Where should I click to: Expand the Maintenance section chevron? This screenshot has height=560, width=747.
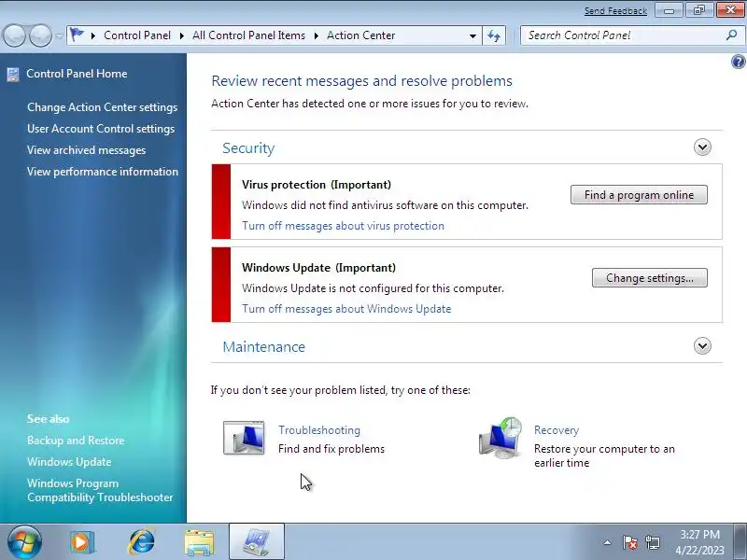[x=702, y=345]
